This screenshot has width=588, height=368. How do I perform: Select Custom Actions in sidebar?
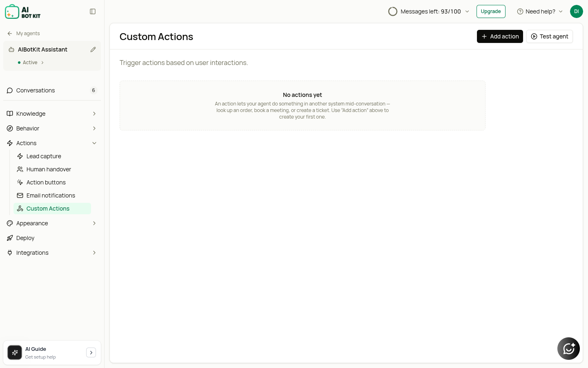click(52, 209)
